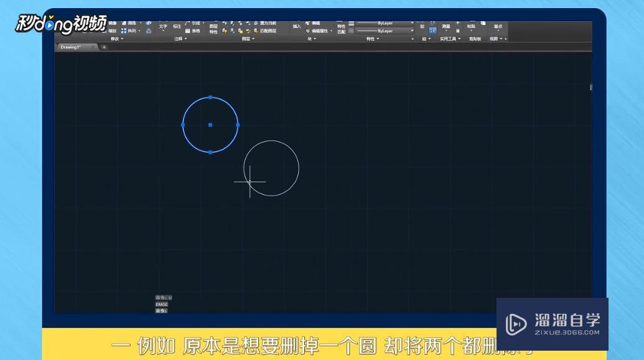The image size is (644, 360).
Task: Open a new drawing tab with plus
Action: [x=104, y=47]
